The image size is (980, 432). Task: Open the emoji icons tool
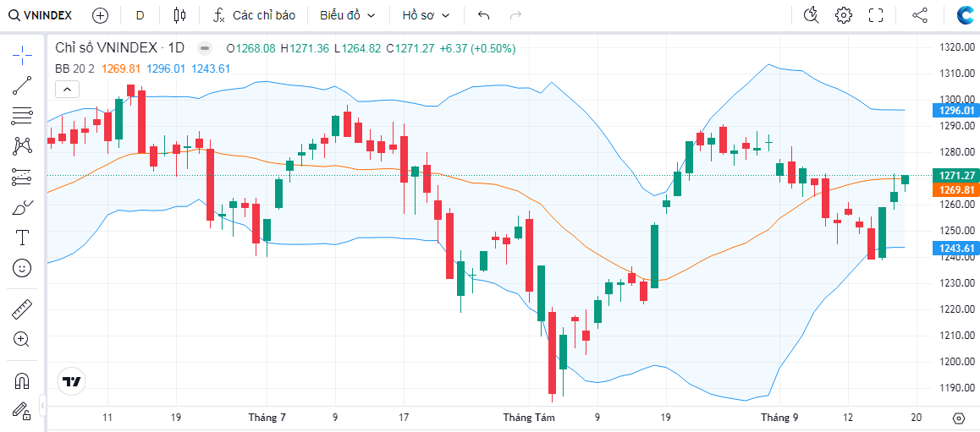[23, 269]
